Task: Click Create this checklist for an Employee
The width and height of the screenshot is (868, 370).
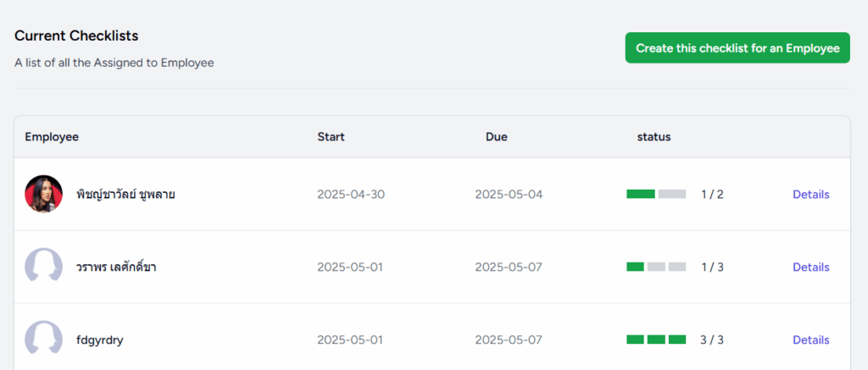Action: [x=737, y=47]
